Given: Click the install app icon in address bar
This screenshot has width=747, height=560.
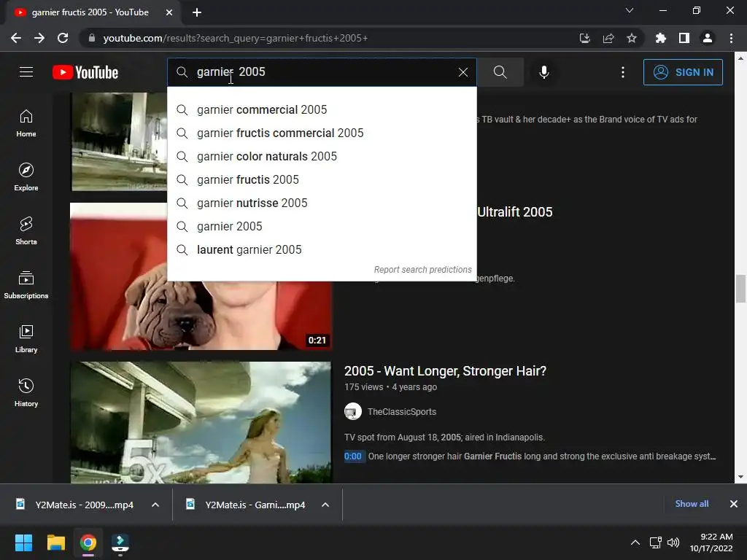Looking at the screenshot, I should tap(584, 38).
